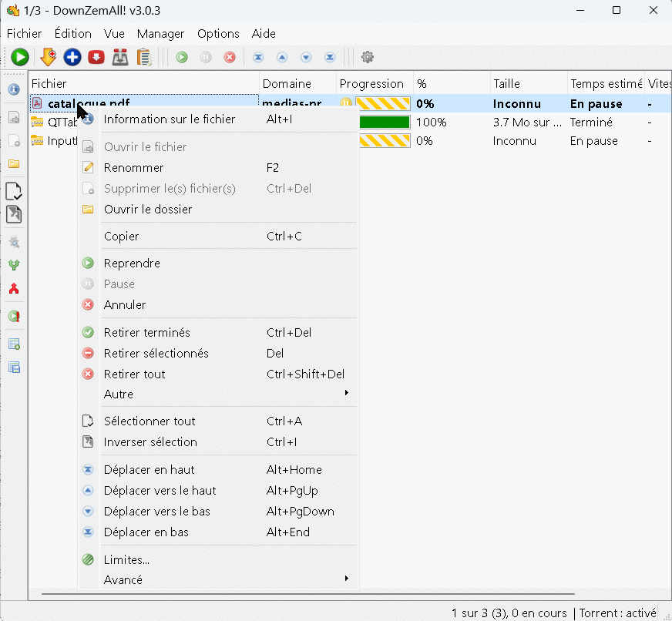Click the folder icon of the QTTab row

37,123
